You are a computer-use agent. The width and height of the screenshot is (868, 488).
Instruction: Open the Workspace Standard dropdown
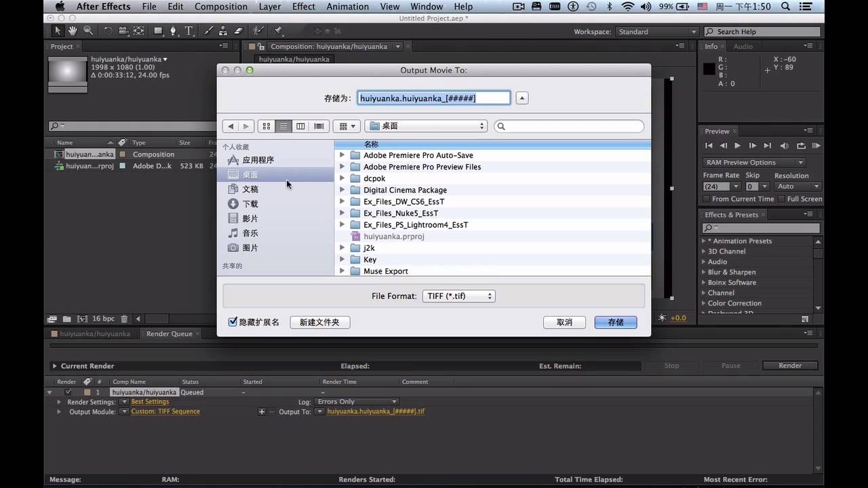pos(656,32)
